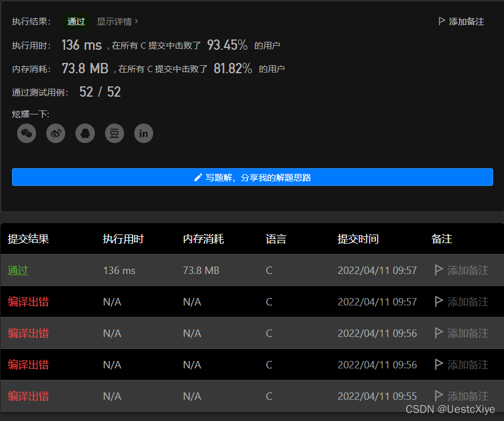This screenshot has height=421, width=504.
Task: Click the 提交结果 column header
Action: [29, 239]
